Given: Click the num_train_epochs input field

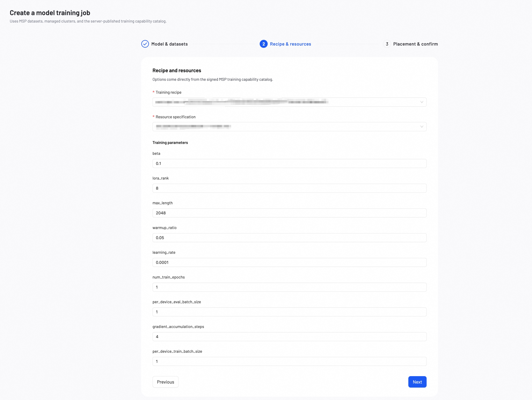Looking at the screenshot, I should 289,287.
